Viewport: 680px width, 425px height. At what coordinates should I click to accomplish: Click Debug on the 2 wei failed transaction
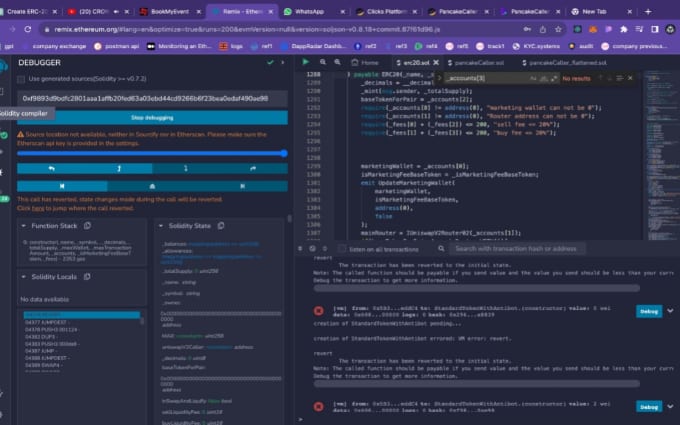pos(649,407)
